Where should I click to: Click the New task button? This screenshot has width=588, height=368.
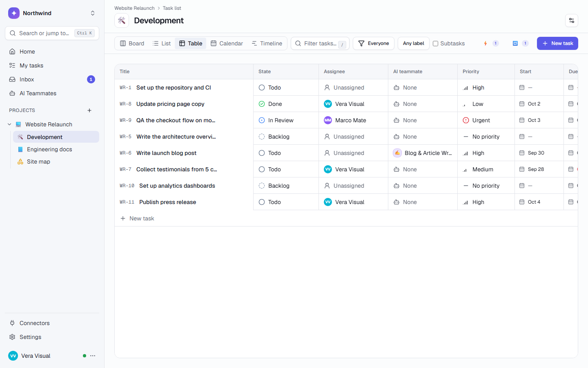point(557,43)
